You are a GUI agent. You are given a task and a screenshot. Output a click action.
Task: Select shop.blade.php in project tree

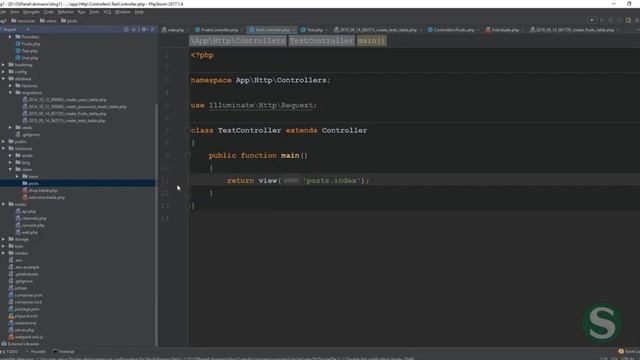point(40,190)
